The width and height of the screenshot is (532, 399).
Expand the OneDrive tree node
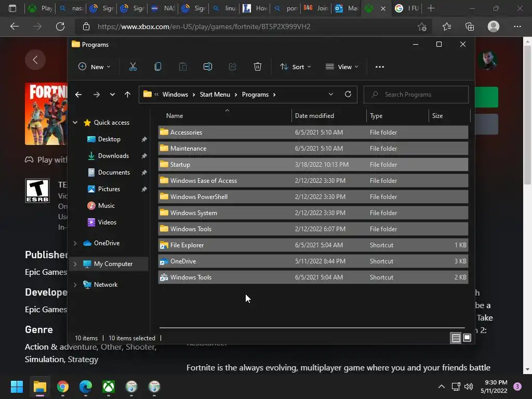tap(75, 243)
